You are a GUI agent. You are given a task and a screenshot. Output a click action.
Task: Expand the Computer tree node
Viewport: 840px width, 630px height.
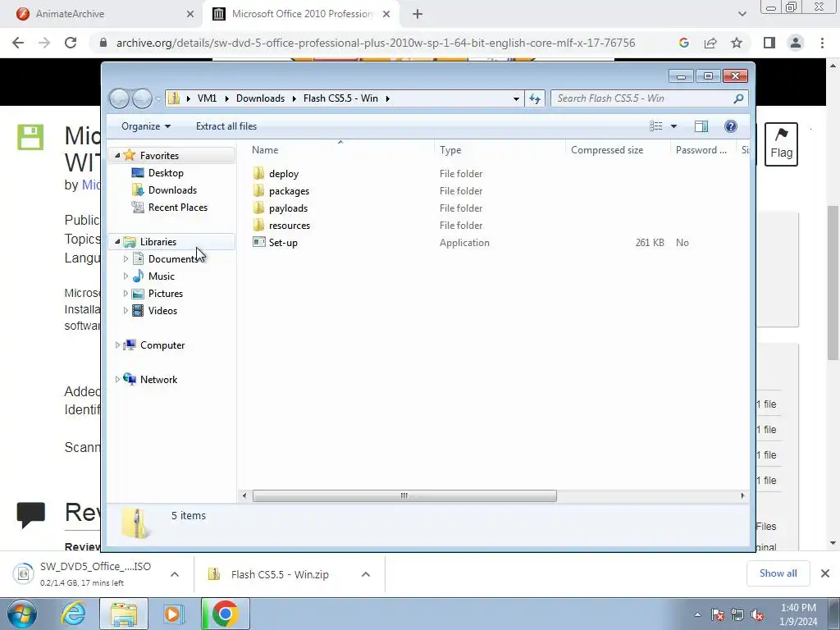[117, 345]
